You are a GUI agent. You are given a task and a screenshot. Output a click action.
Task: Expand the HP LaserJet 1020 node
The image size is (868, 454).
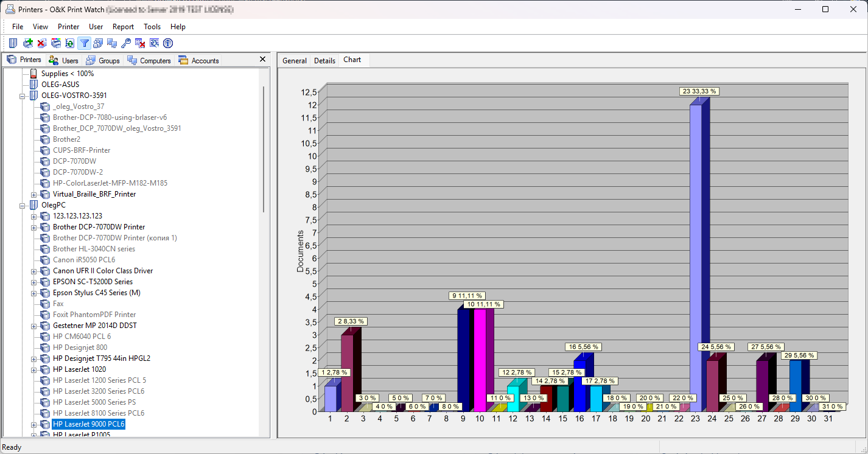click(34, 369)
